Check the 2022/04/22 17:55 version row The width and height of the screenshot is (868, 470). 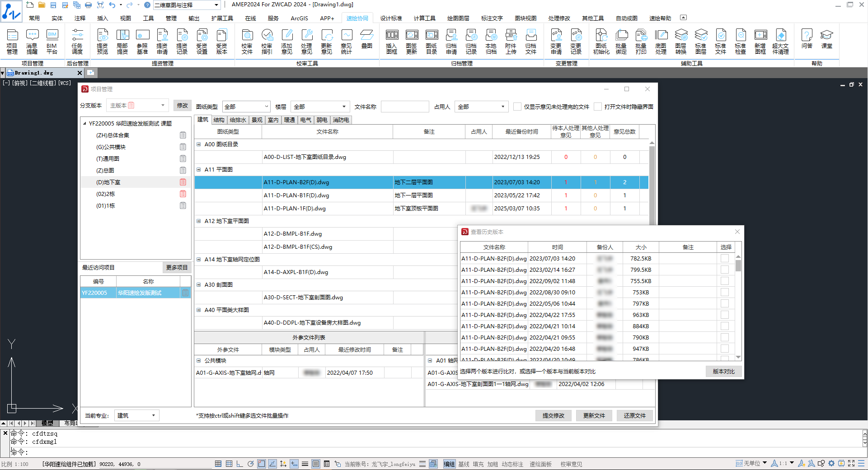click(725, 315)
